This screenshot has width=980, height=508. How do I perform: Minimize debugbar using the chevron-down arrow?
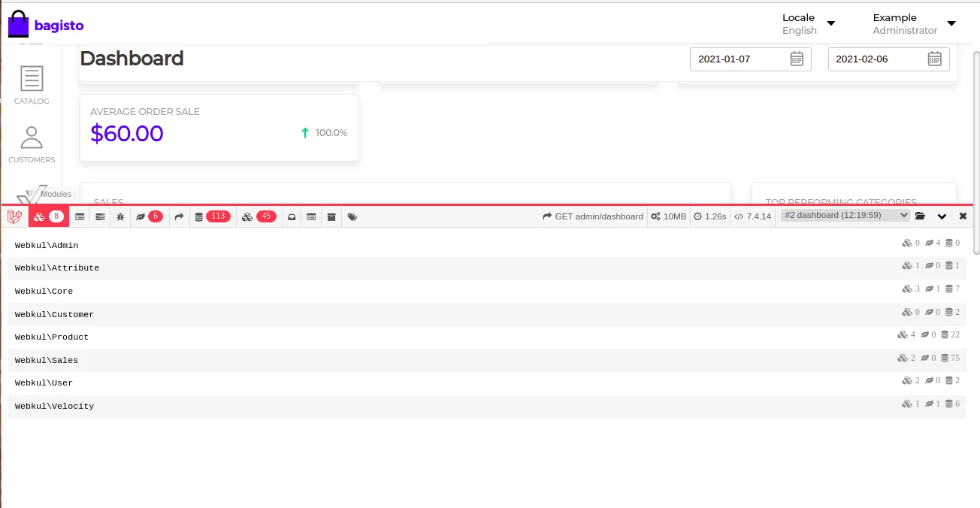pos(942,216)
